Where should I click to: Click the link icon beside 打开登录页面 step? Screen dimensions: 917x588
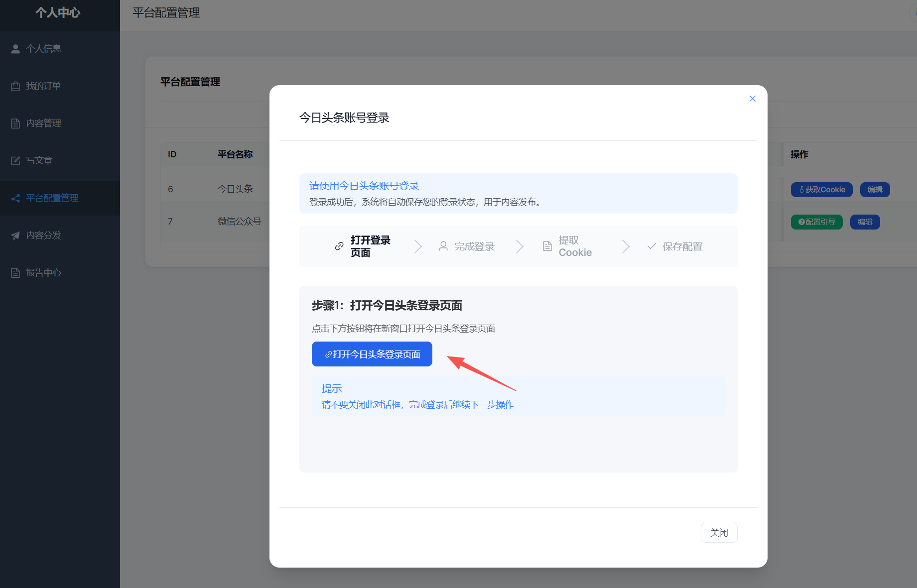pyautogui.click(x=339, y=246)
